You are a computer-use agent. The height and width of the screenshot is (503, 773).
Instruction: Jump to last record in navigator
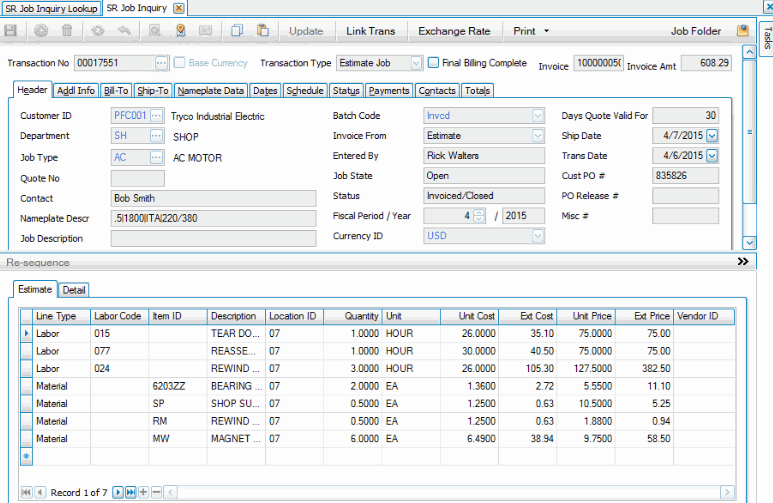click(x=131, y=492)
